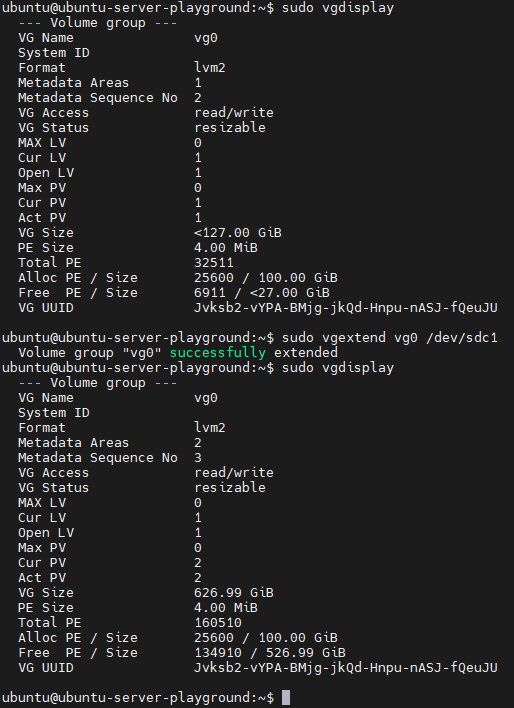
Task: Click the first 'sudo vgdisplay' command
Action: [x=338, y=8]
